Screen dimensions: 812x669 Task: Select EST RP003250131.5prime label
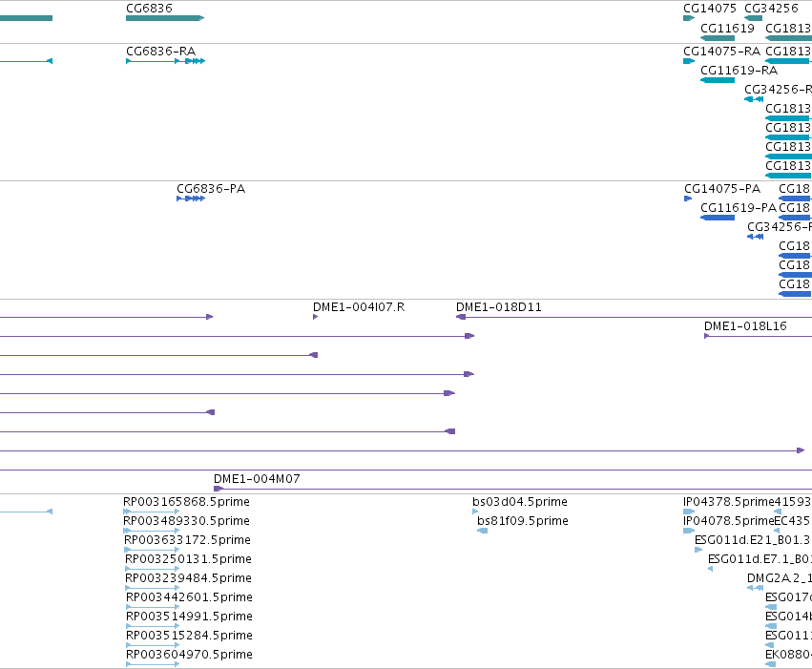pos(189,559)
